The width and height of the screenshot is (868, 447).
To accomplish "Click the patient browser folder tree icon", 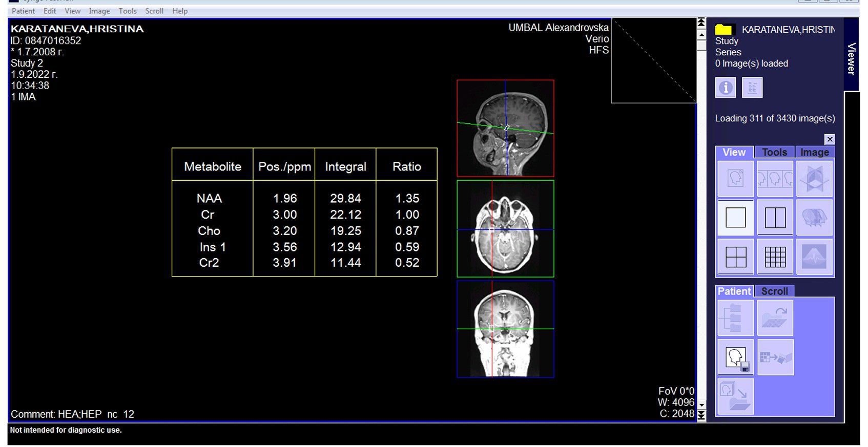I will pyautogui.click(x=735, y=318).
